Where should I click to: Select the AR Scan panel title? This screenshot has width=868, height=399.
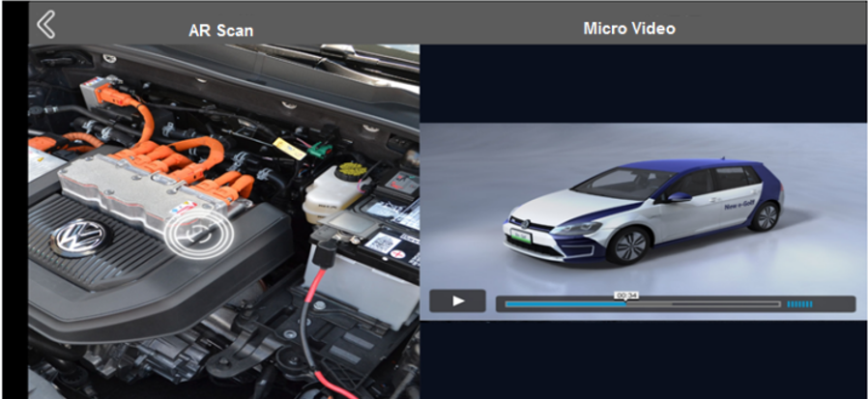220,30
